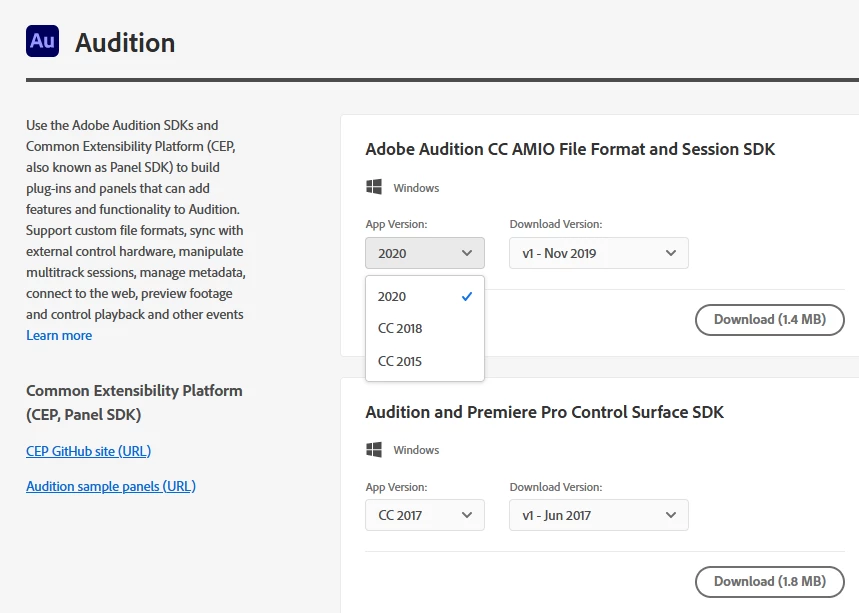The height and width of the screenshot is (613, 859).
Task: Expand the CC 2017 App Version dropdown
Action: (425, 515)
